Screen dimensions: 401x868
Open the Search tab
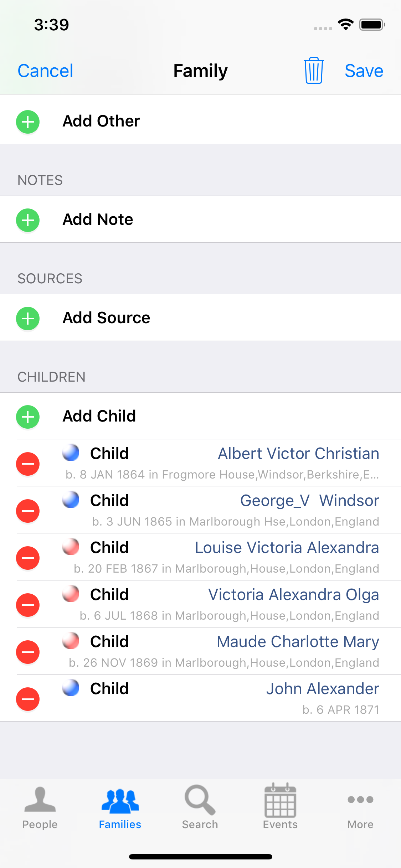point(200,807)
